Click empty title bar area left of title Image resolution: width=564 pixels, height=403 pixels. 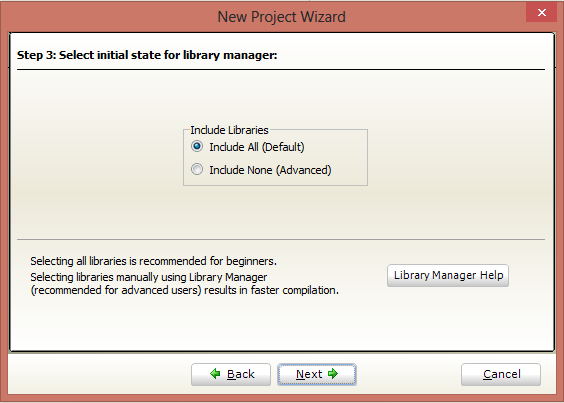(x=108, y=17)
